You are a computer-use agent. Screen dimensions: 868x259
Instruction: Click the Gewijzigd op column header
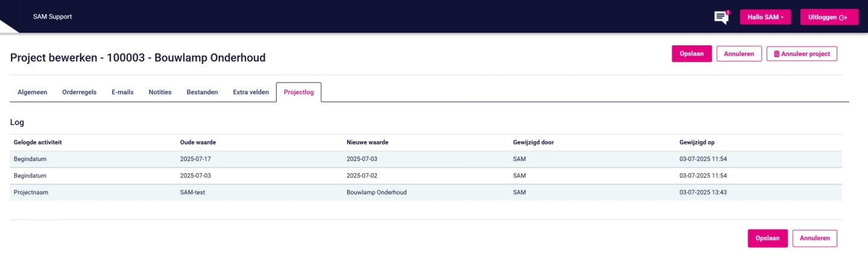(697, 142)
